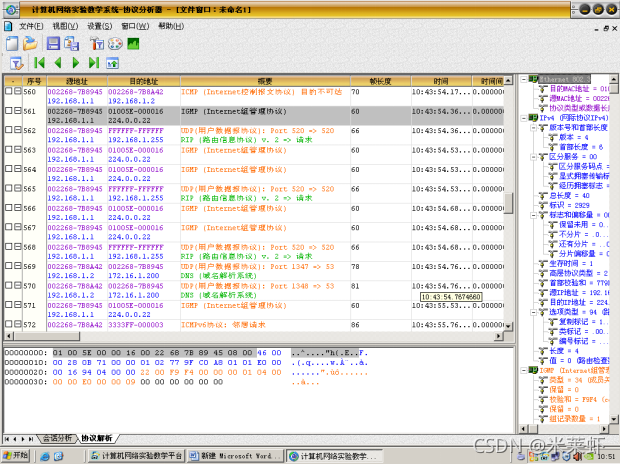The height and width of the screenshot is (464, 620).
Task: Switch to the 会话分析 tab
Action: [x=58, y=438]
